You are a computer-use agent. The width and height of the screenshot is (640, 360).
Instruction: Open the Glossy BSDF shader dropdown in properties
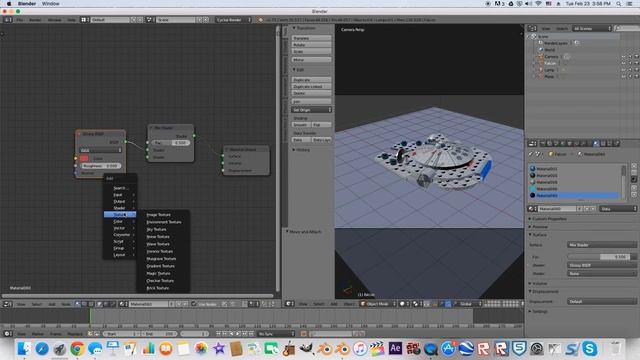602,265
